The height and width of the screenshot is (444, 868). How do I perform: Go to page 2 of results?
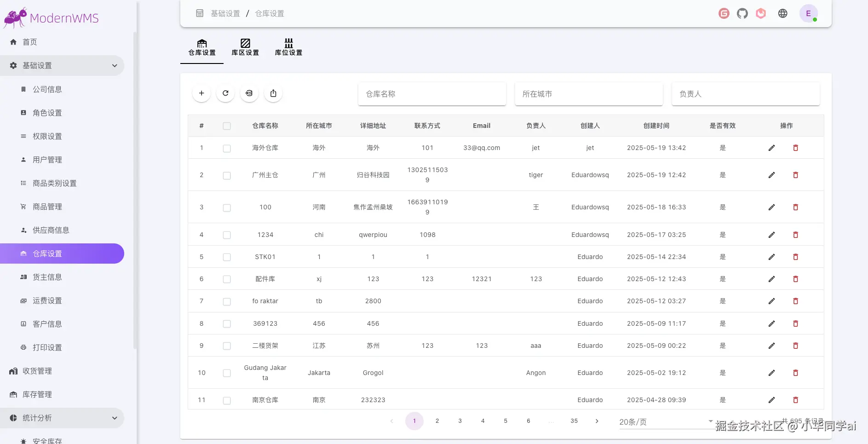click(437, 421)
